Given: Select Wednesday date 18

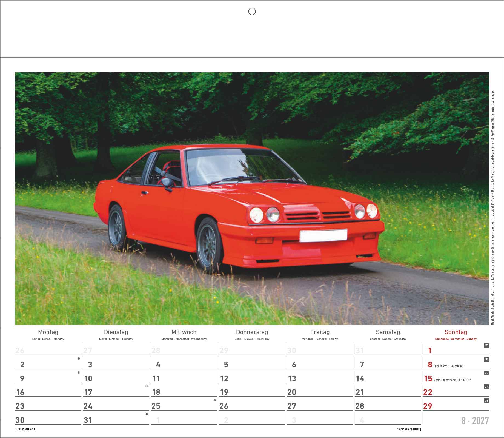Looking at the screenshot, I should pyautogui.click(x=156, y=392).
